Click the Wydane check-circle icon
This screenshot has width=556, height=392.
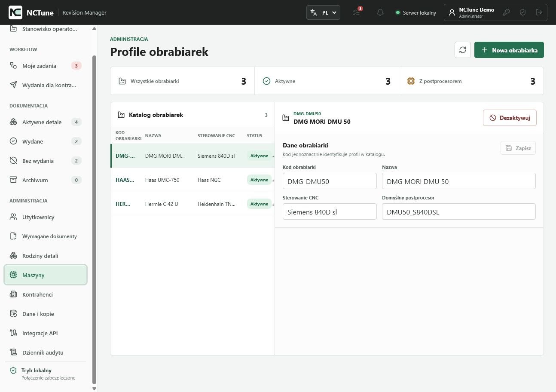pos(13,141)
